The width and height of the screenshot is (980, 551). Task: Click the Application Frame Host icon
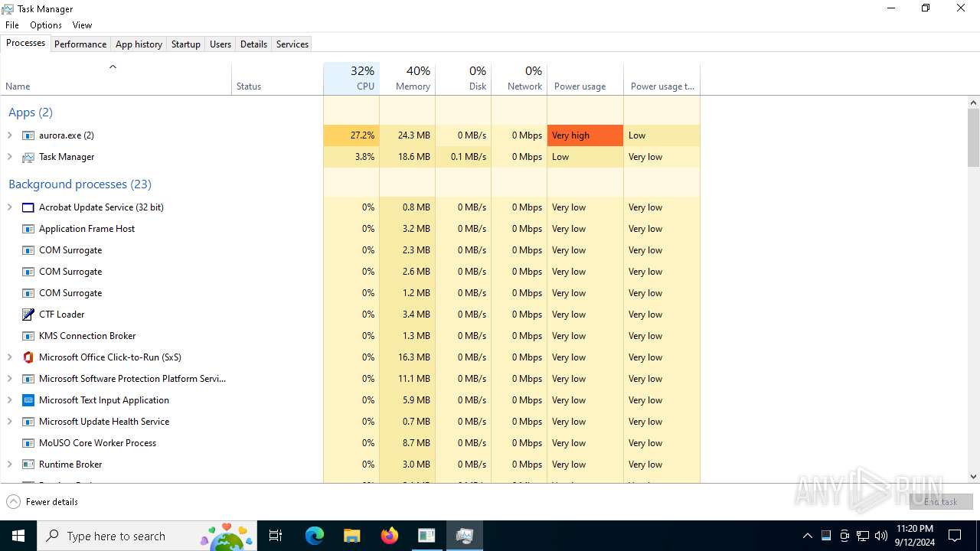28,229
